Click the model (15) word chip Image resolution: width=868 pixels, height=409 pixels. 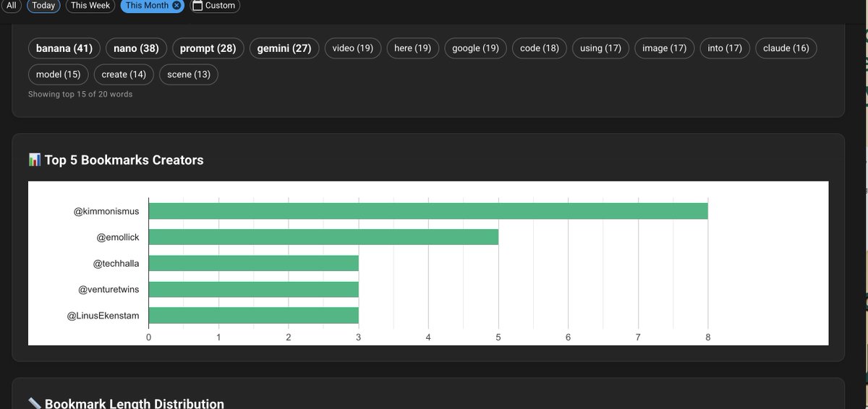(x=59, y=74)
